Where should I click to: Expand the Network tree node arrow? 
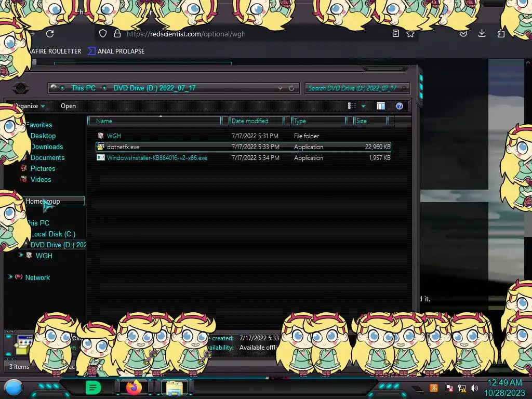pos(10,277)
